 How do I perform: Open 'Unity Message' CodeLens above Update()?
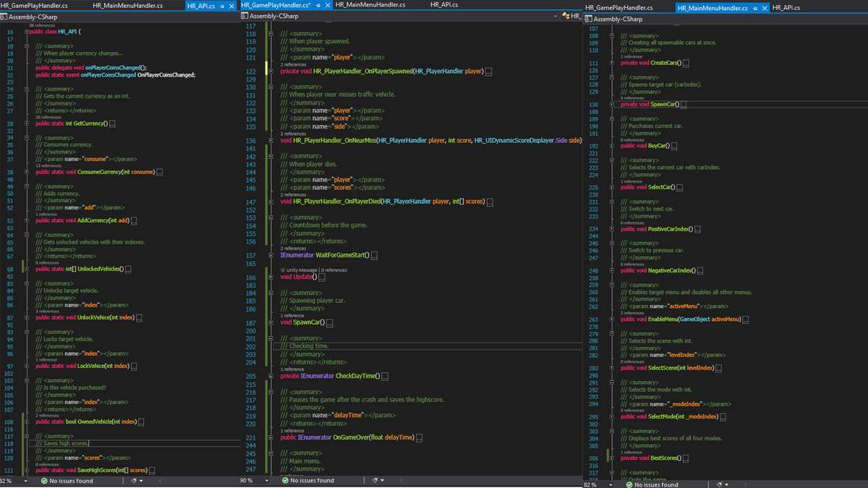point(302,270)
